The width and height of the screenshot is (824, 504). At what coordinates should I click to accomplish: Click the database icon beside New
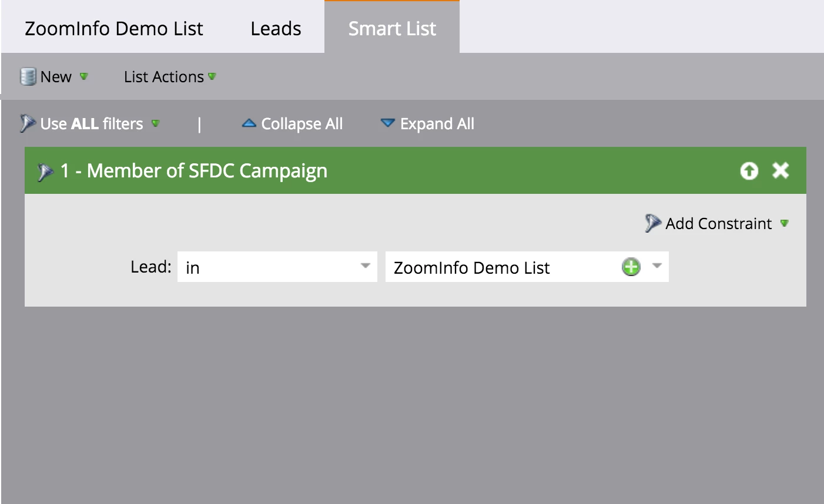[x=28, y=76]
